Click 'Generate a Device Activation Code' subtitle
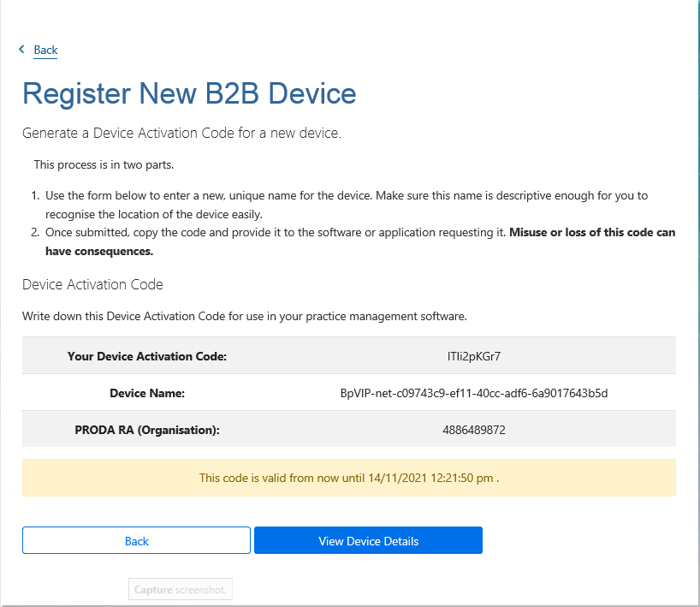This screenshot has width=700, height=607. click(181, 133)
